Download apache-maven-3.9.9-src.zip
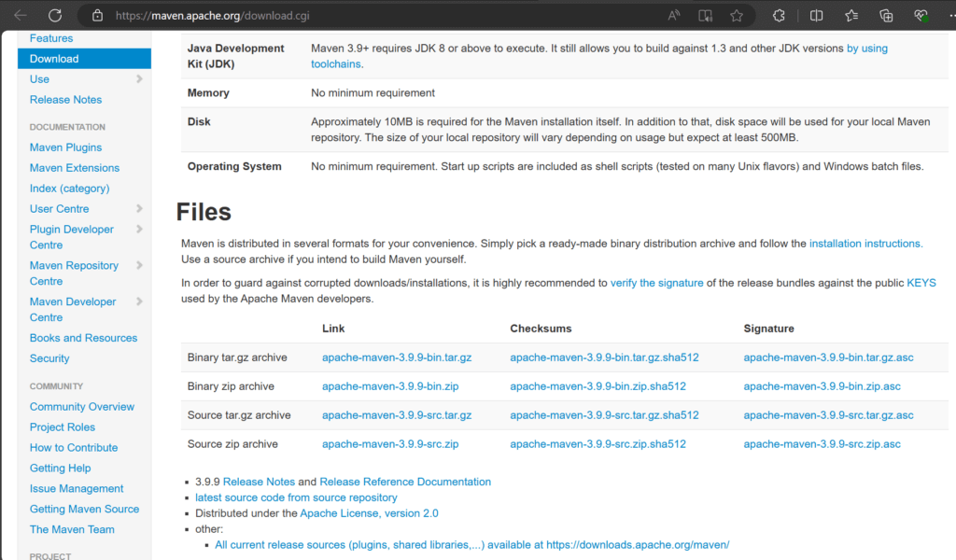 coord(390,444)
